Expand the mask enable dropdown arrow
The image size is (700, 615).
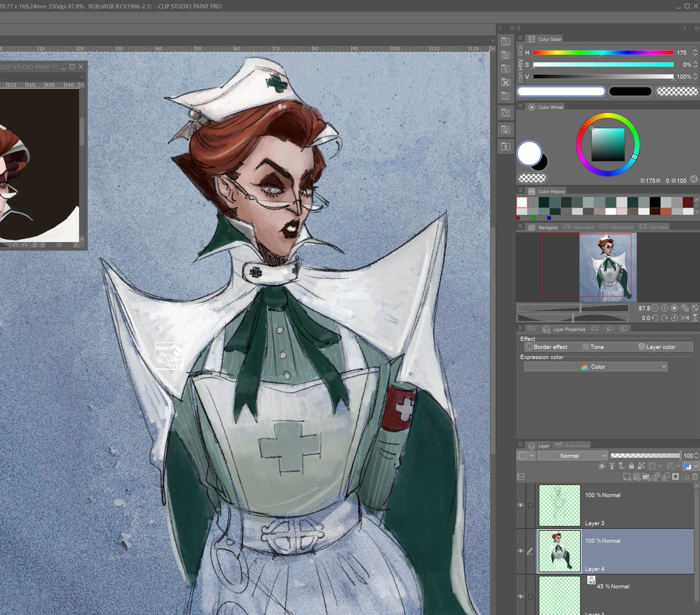click(660, 466)
